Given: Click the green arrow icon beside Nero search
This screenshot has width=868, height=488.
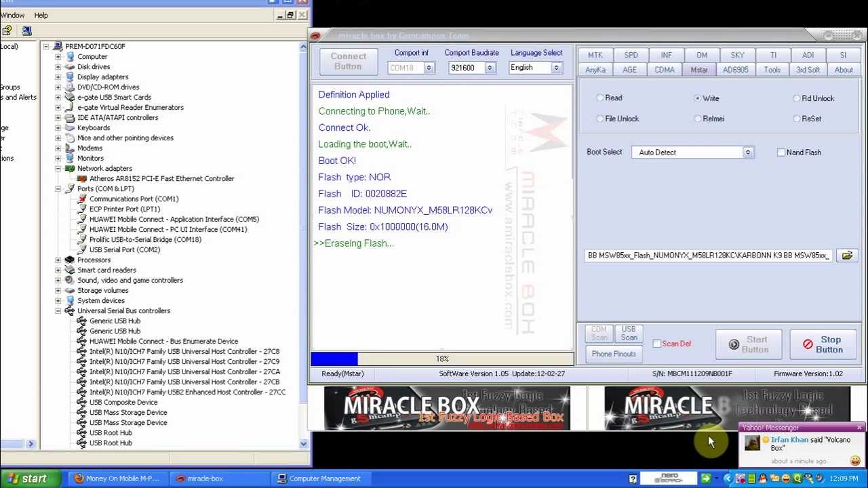Looking at the screenshot, I should click(x=705, y=479).
